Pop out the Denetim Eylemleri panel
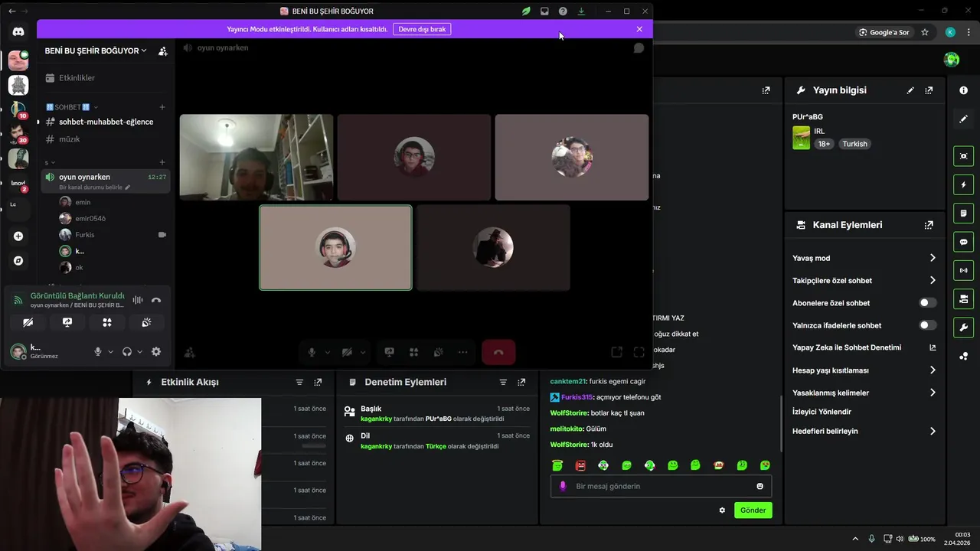Screen dimensions: 980x551 521,382
